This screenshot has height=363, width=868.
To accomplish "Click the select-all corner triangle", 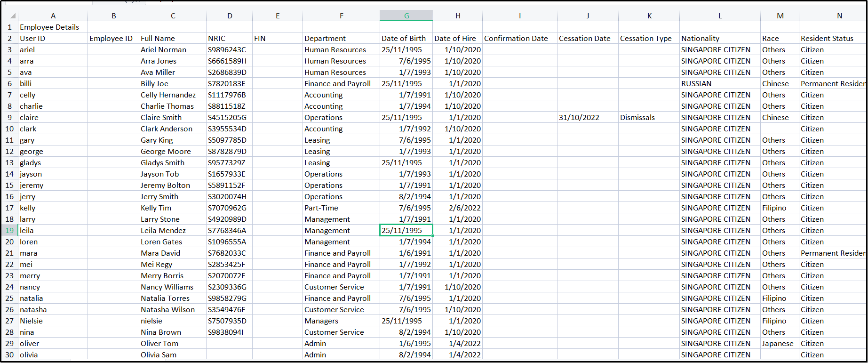I will pyautogui.click(x=13, y=16).
